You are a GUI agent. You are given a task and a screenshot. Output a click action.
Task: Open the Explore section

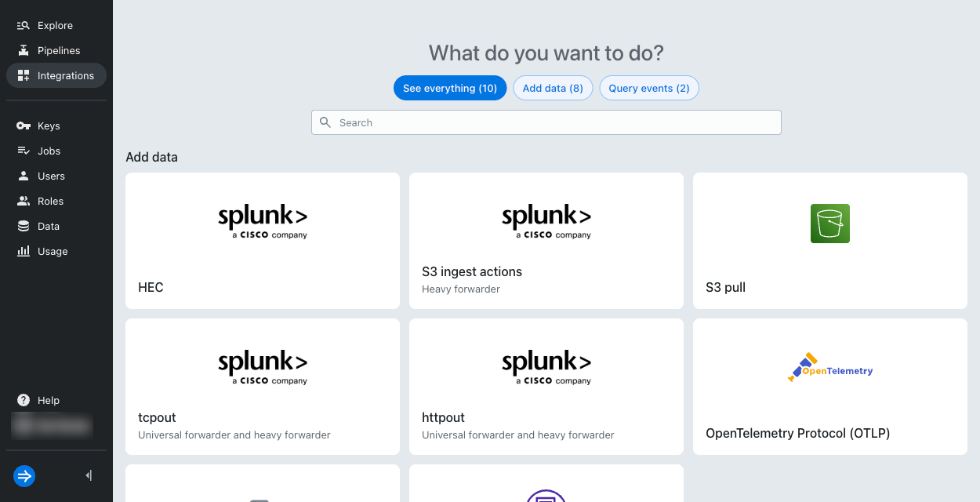56,25
